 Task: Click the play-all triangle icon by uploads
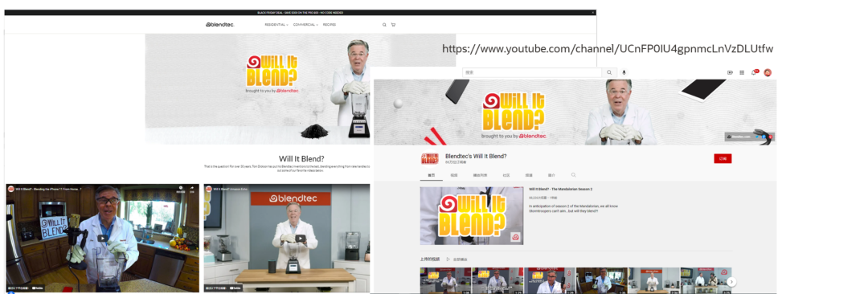448,259
